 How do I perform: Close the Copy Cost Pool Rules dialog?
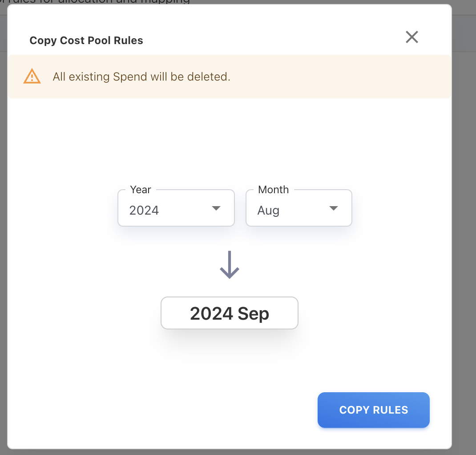[412, 37]
